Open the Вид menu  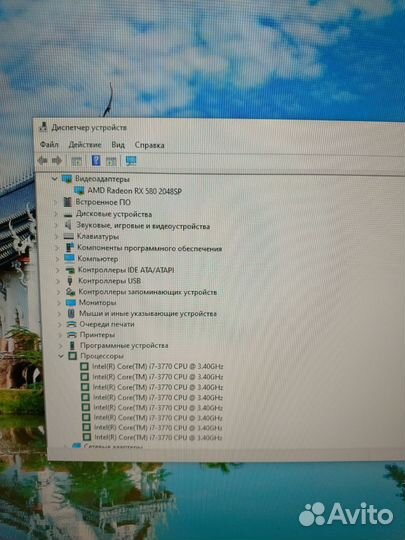pyautogui.click(x=118, y=145)
